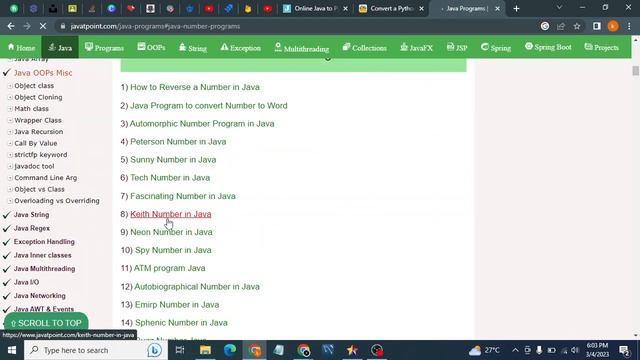Expand Java OOPs Misc section

coord(43,73)
